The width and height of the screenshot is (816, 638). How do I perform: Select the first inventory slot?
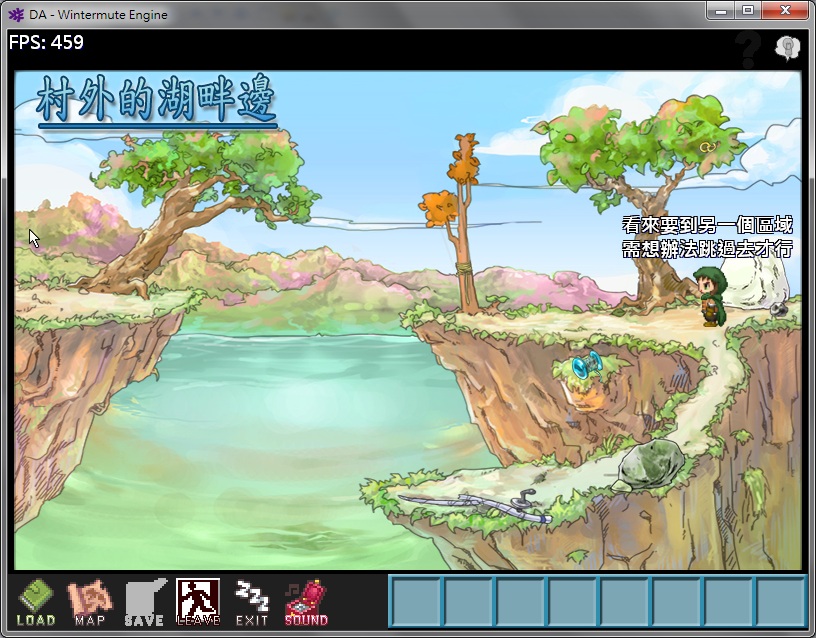pyautogui.click(x=416, y=601)
